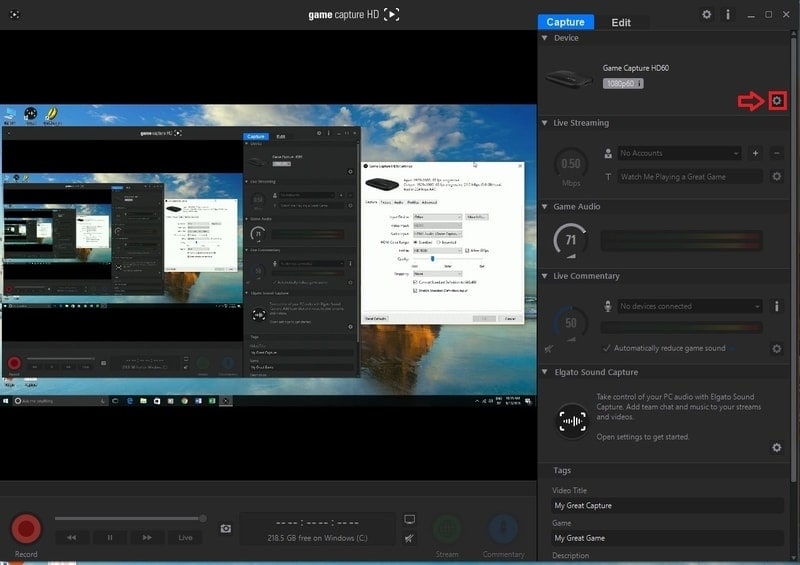Screen dimensions: 800x565
Task: Click the 218.5 GB free on Windows (C:) text
Action: click(x=317, y=538)
